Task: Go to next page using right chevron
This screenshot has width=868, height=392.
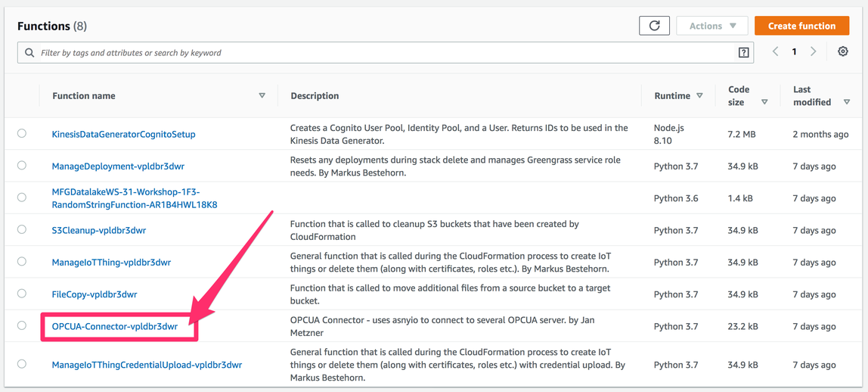Action: [x=814, y=51]
